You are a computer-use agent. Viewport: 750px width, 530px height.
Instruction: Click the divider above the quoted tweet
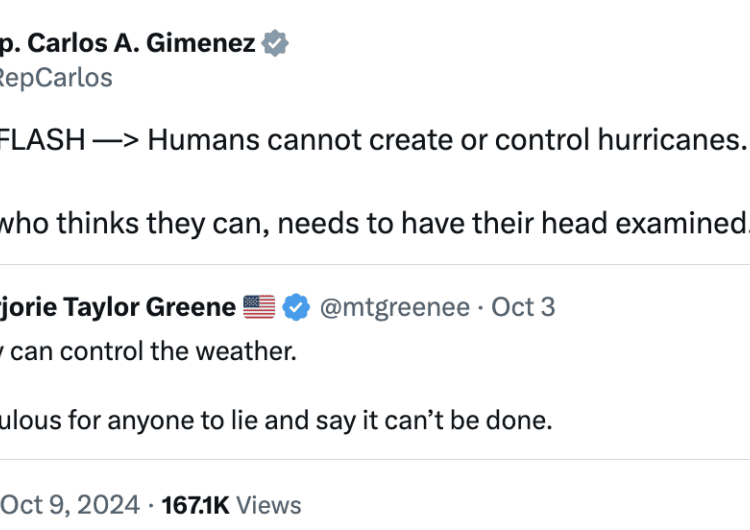(x=375, y=265)
